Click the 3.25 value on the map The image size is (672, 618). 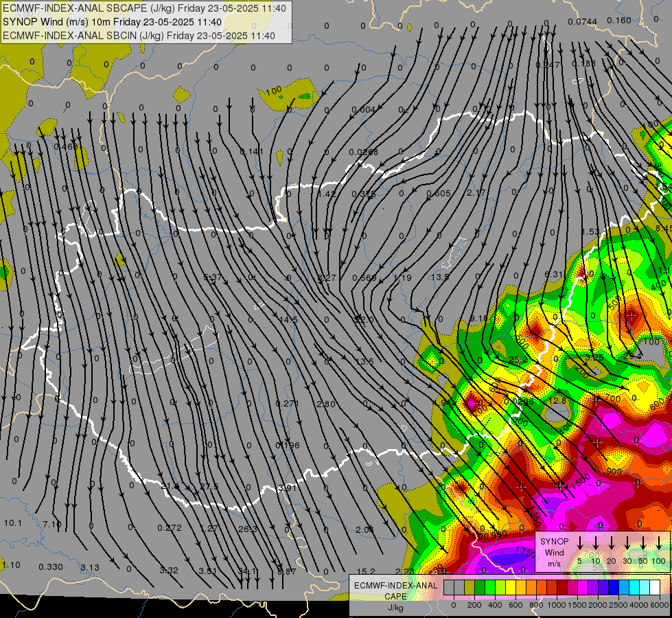coord(594,357)
